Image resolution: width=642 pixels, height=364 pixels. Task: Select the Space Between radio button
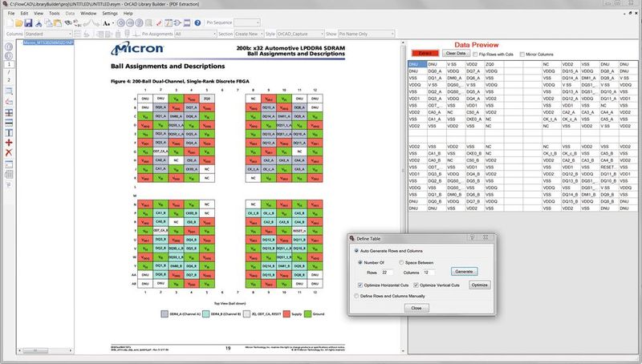coord(401,262)
